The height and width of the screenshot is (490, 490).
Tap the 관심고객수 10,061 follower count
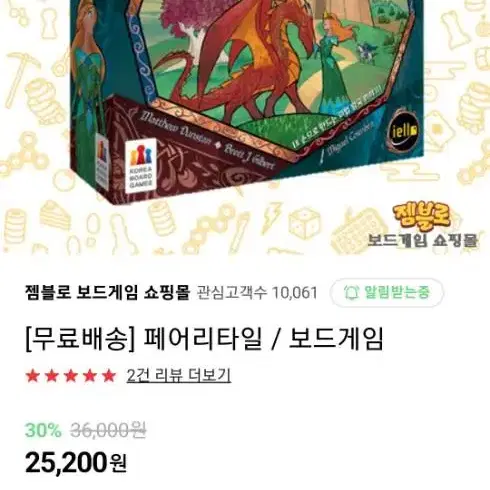point(257,293)
